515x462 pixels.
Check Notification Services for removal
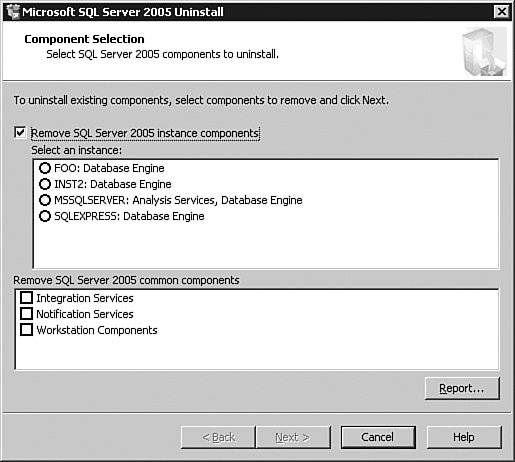tap(26, 314)
